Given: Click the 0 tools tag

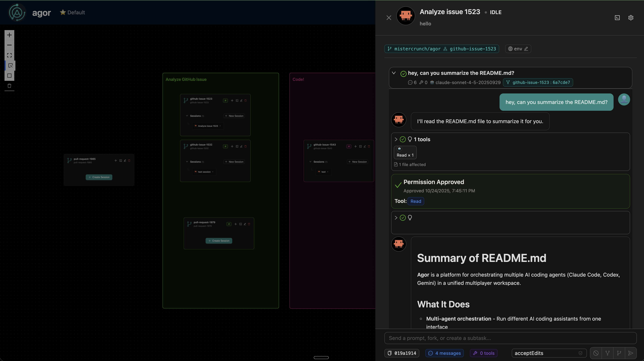Looking at the screenshot, I should [484, 353].
